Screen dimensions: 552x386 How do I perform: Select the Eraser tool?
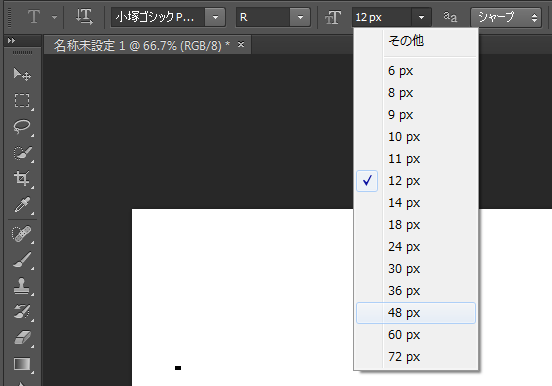tap(22, 338)
